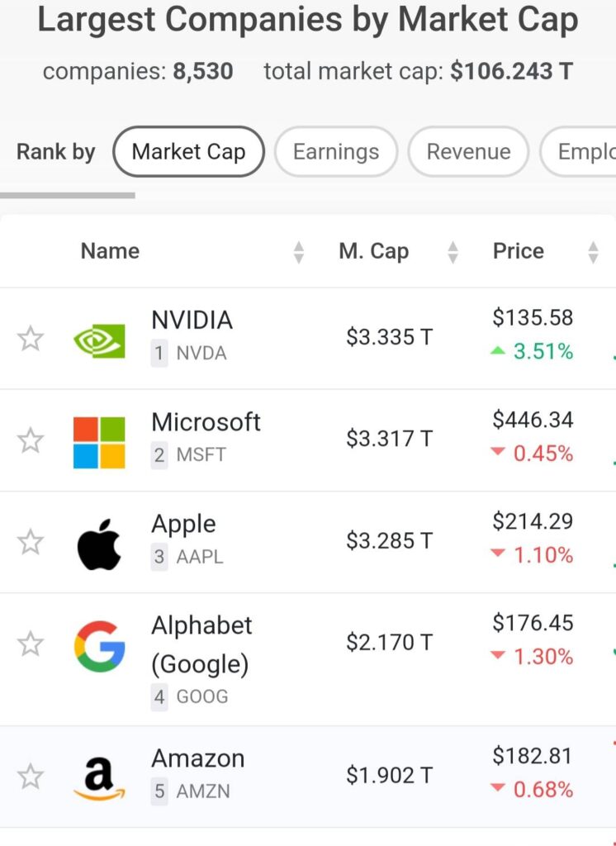Open the NVIDIA company name link

pos(192,320)
